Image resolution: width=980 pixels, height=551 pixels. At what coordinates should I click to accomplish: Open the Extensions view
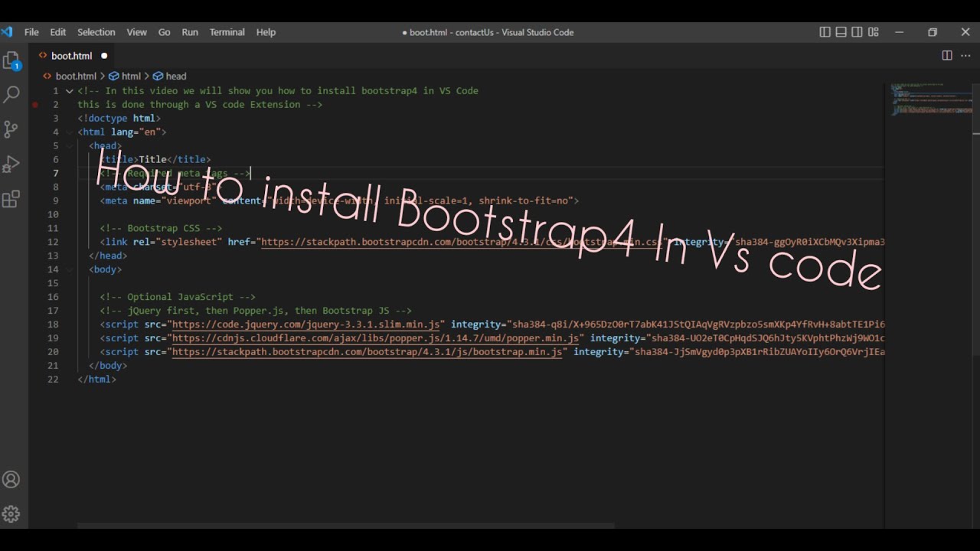coord(11,200)
